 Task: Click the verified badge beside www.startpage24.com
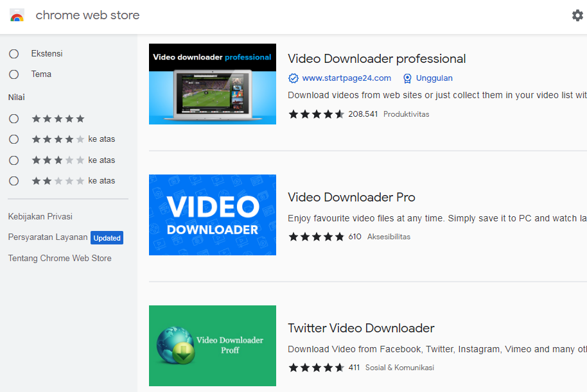tap(293, 78)
